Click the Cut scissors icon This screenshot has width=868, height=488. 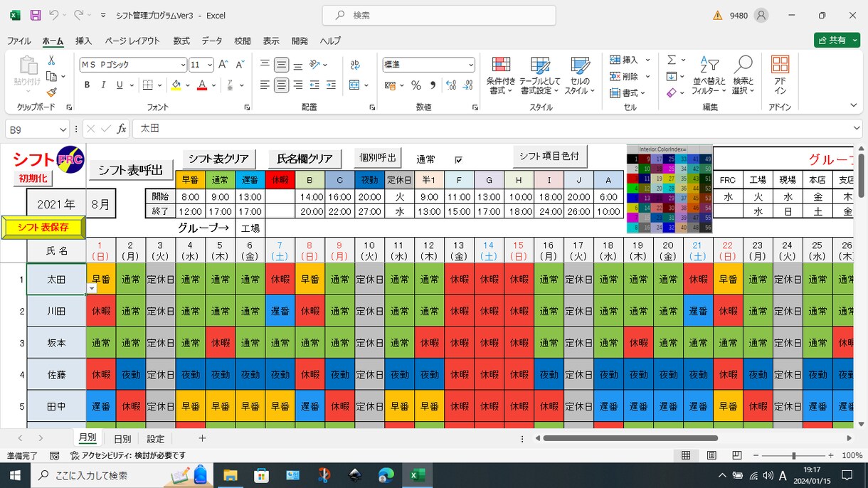coord(51,62)
